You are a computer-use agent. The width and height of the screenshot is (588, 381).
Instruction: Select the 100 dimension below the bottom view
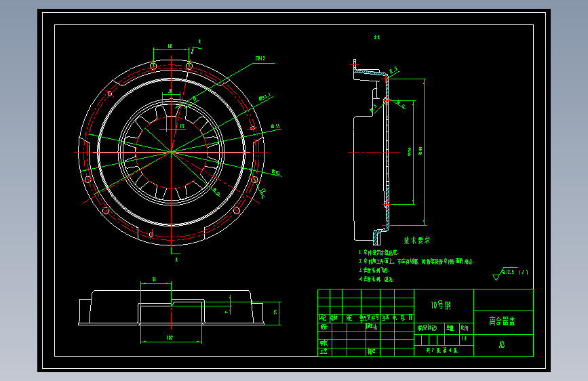pos(170,338)
